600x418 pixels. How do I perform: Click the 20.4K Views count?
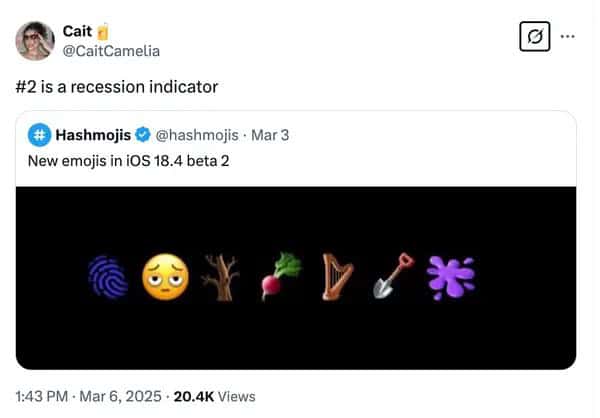[x=213, y=397]
